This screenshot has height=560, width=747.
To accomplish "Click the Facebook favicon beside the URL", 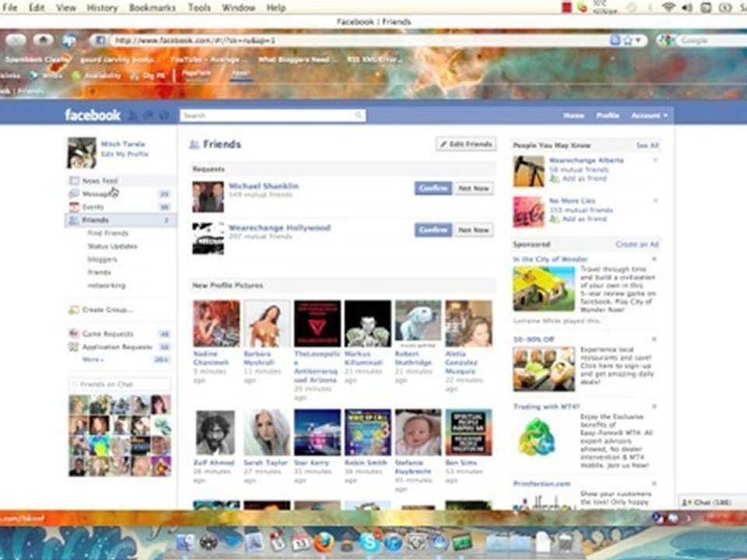I will click(x=100, y=40).
